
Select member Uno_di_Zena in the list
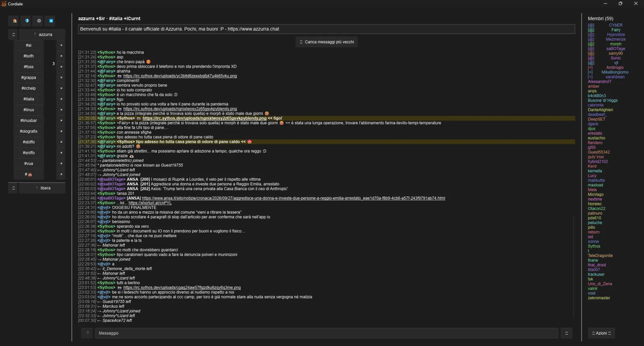tap(600, 284)
